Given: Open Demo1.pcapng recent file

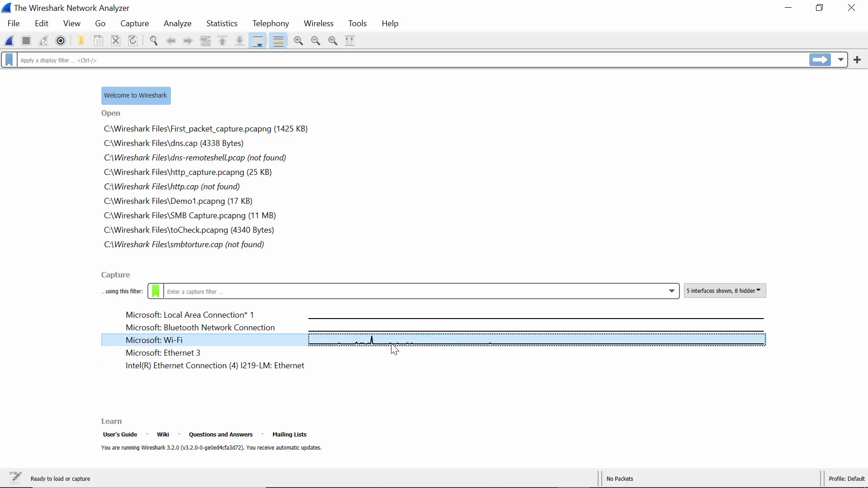Looking at the screenshot, I should click(x=178, y=201).
